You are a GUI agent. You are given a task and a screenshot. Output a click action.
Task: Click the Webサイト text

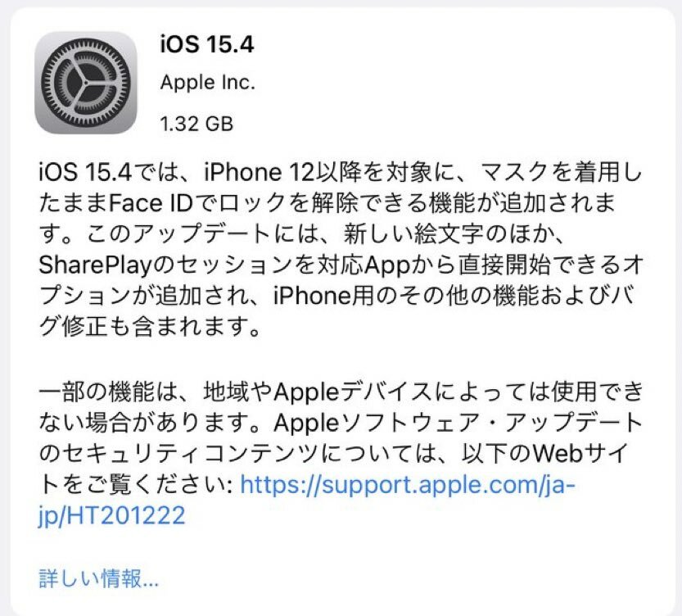point(580,454)
